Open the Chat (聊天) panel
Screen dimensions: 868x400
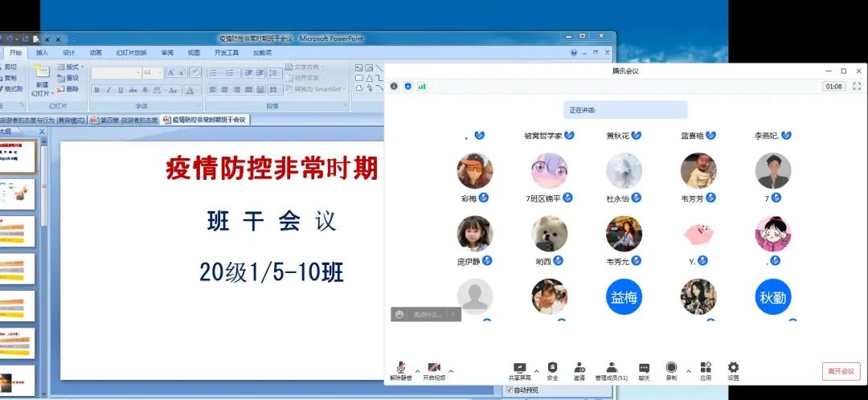(x=644, y=369)
